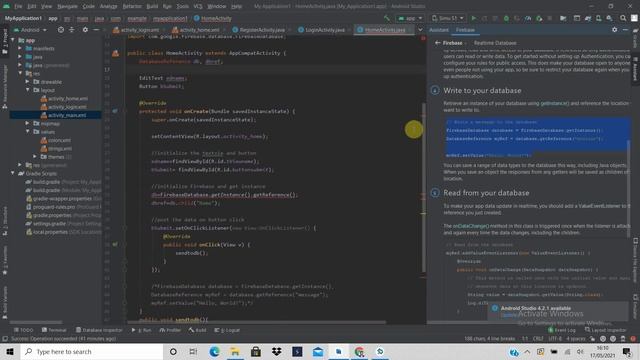
Task: Select strings.xml in project tree
Action: click(x=56, y=149)
